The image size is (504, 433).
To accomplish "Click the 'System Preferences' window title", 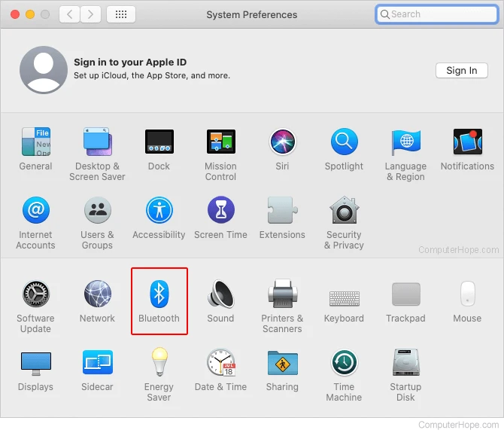I will 252,14.
